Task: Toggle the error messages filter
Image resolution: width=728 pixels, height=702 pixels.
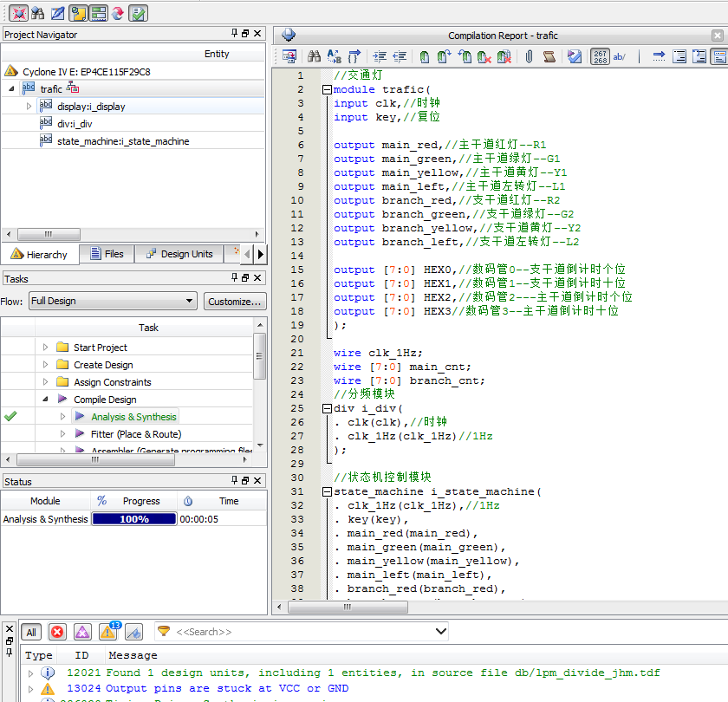Action: [x=56, y=632]
